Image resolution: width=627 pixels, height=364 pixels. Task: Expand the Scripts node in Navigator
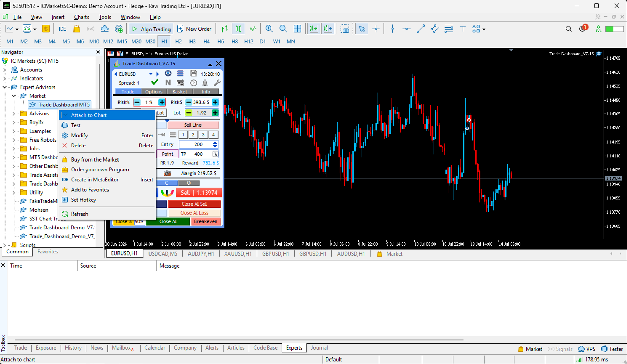[4, 245]
